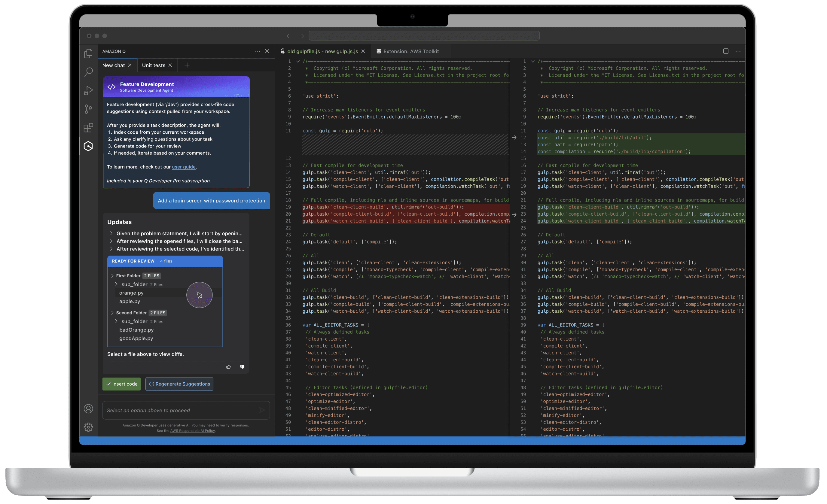This screenshot has height=504, width=827.
Task: Click the '4 files' count label
Action: click(x=166, y=261)
